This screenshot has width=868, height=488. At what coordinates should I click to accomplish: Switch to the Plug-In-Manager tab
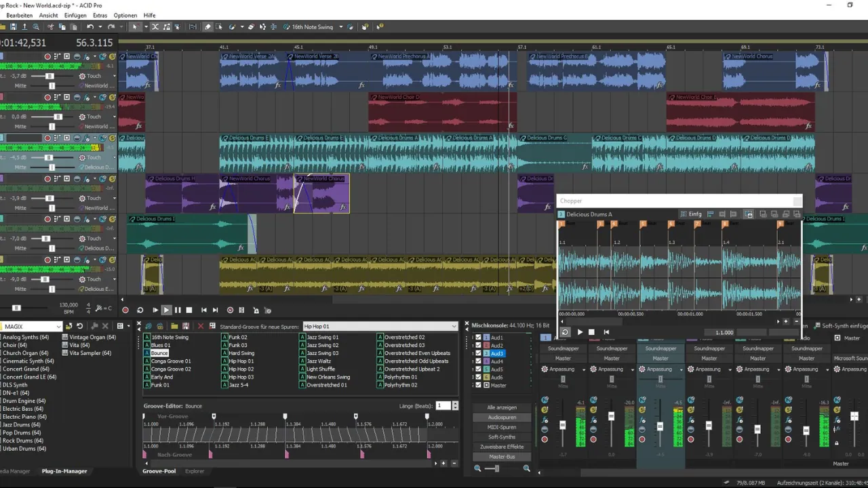point(64,471)
